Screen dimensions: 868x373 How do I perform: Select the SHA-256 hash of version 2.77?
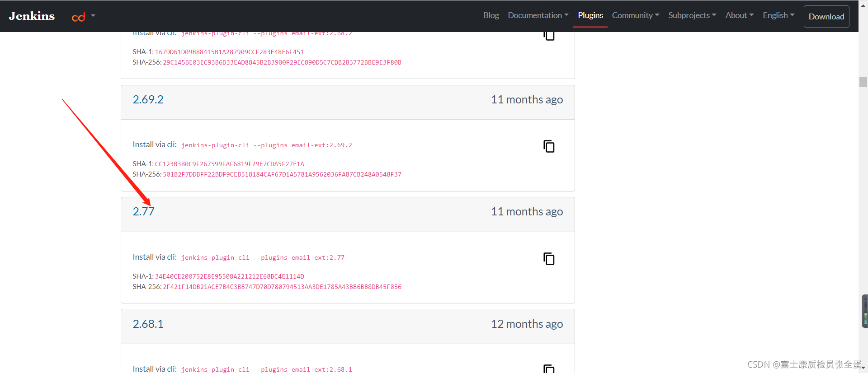coord(282,287)
